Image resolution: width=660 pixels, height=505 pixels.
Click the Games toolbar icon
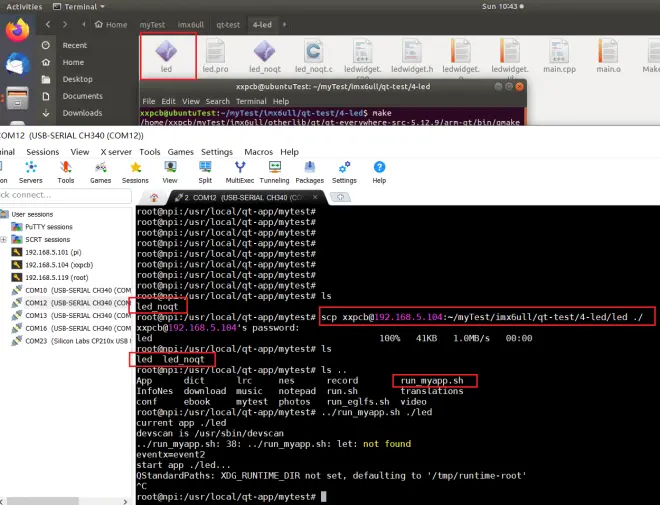[x=101, y=173]
